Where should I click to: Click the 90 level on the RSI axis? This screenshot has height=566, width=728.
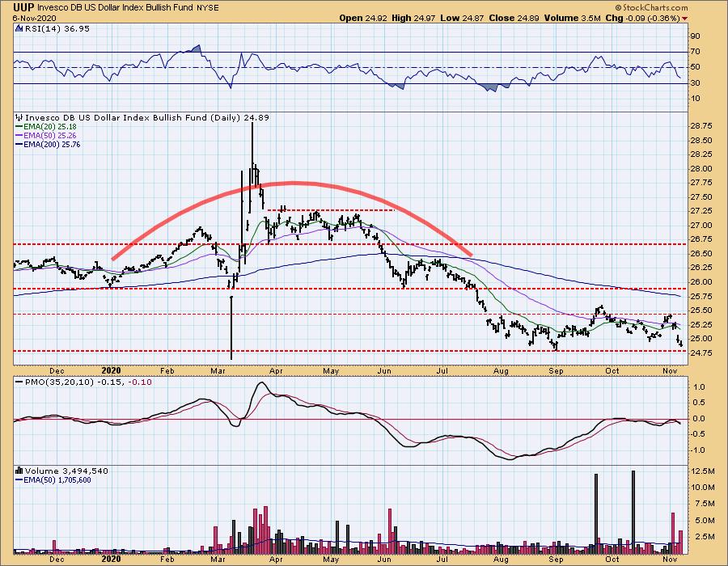coord(696,36)
